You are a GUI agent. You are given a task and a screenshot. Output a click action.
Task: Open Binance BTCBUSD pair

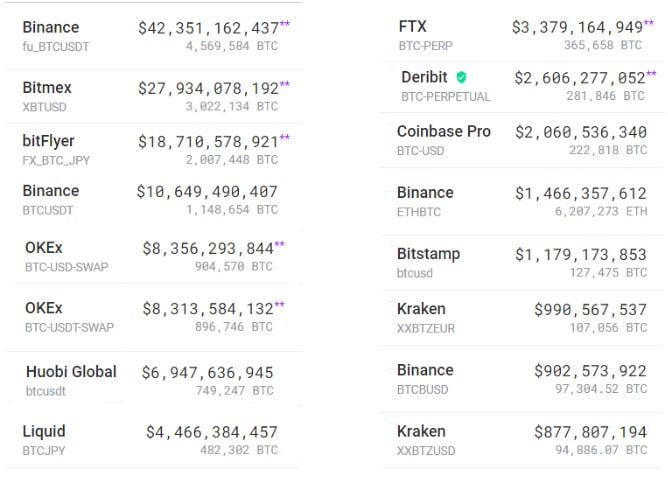[x=522, y=379]
